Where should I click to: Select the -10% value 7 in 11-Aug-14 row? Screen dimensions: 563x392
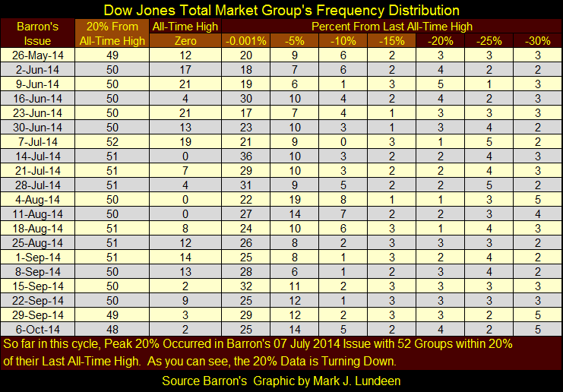point(343,214)
